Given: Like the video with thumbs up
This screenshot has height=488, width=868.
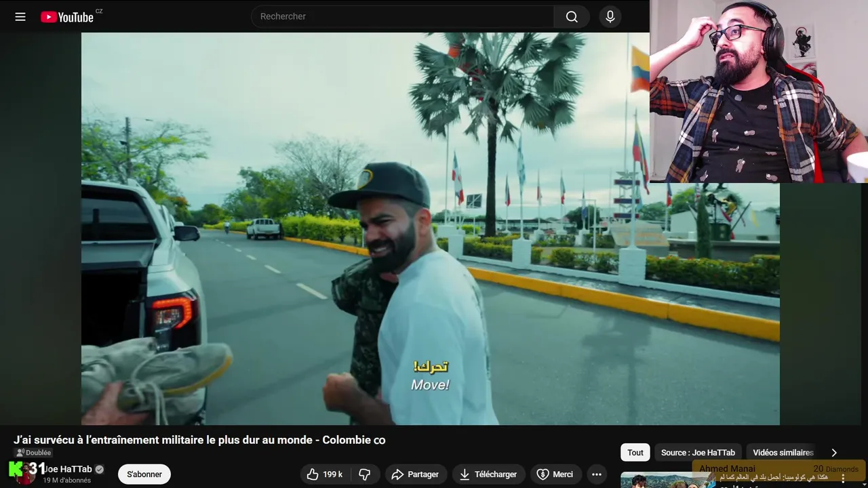Looking at the screenshot, I should point(325,474).
